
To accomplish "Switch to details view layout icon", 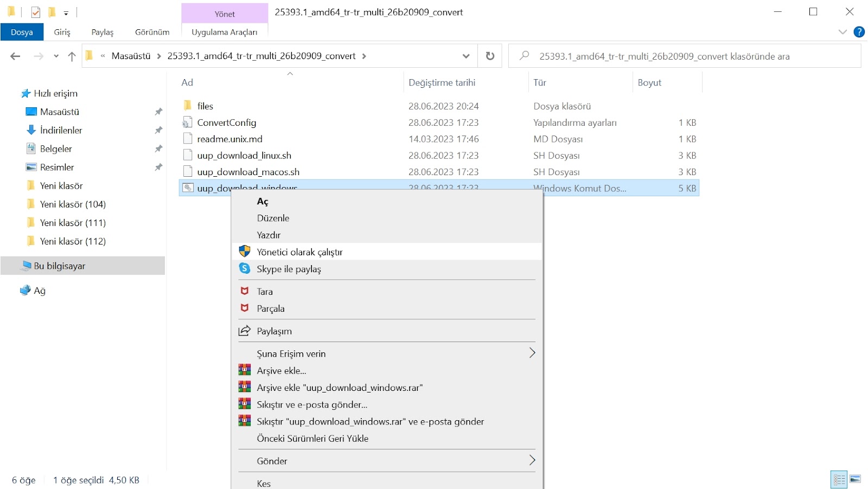I will pos(839,479).
